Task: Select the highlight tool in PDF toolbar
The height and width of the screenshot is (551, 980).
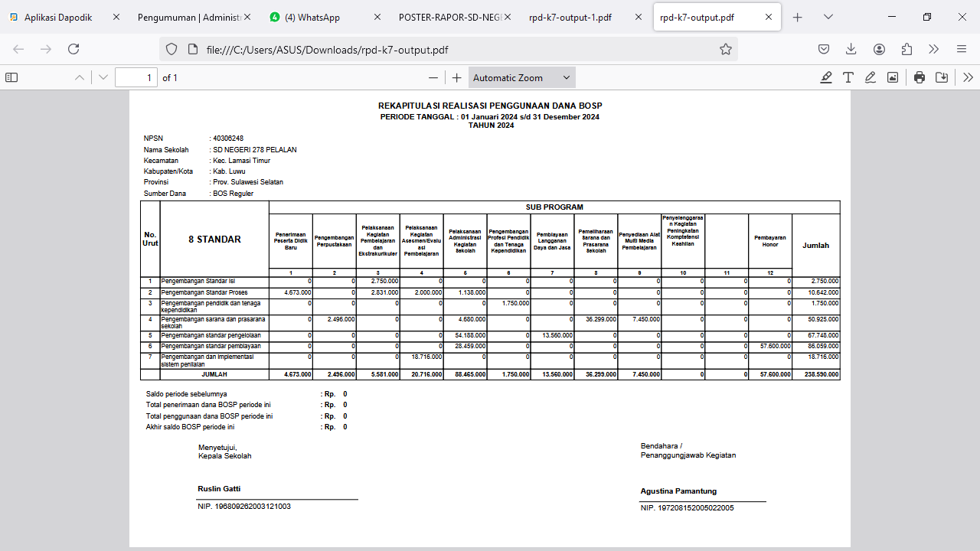Action: coord(826,77)
